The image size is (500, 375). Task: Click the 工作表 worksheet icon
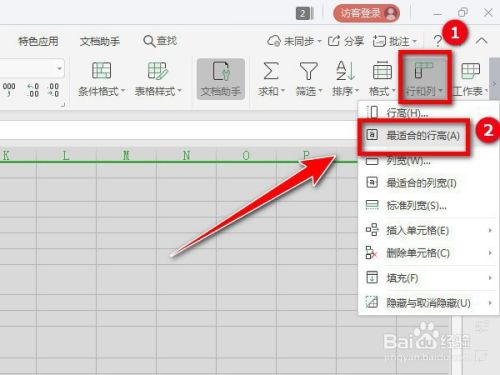click(470, 71)
